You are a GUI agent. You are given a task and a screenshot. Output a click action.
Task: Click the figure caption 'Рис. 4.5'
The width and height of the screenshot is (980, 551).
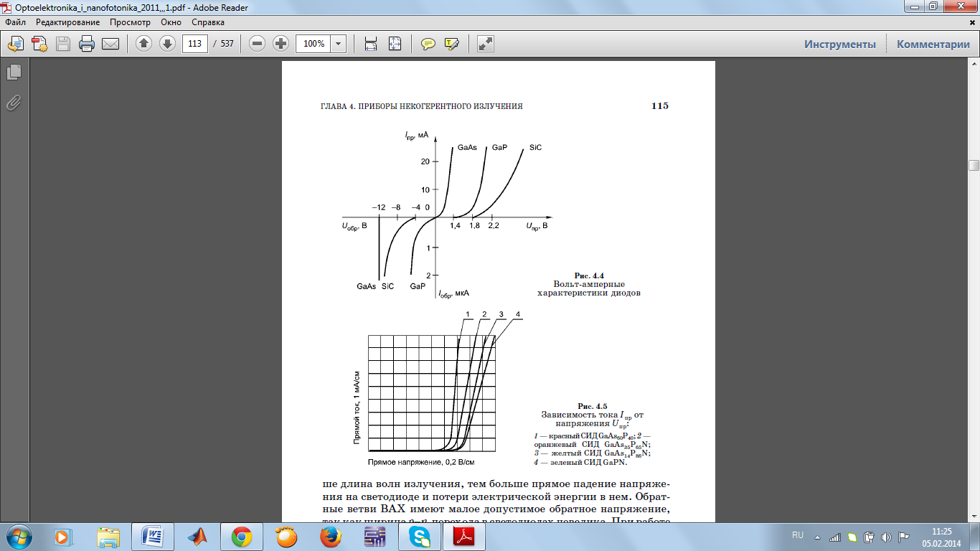click(593, 406)
